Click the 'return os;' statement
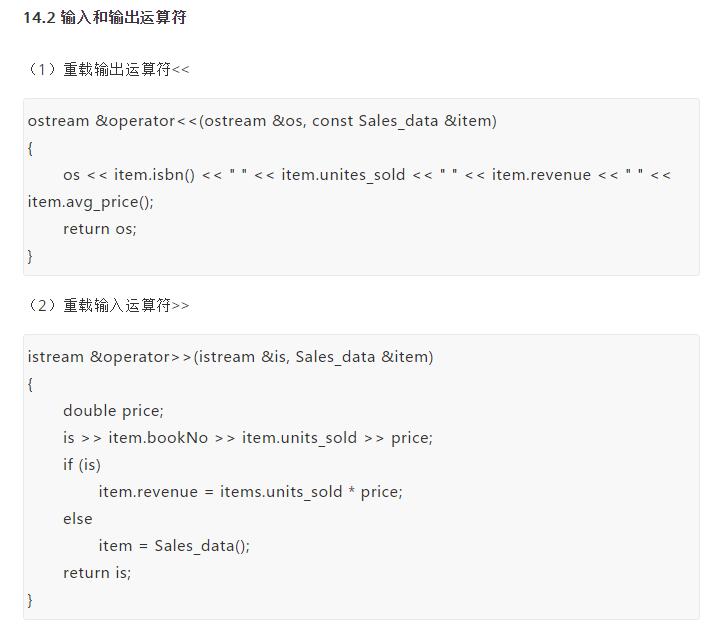This screenshot has height=629, width=712. [100, 229]
